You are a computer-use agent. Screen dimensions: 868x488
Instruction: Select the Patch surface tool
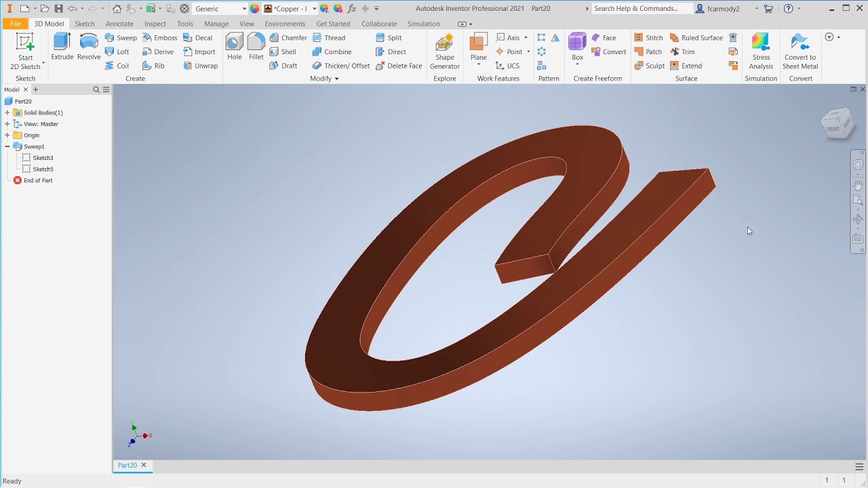tap(648, 52)
